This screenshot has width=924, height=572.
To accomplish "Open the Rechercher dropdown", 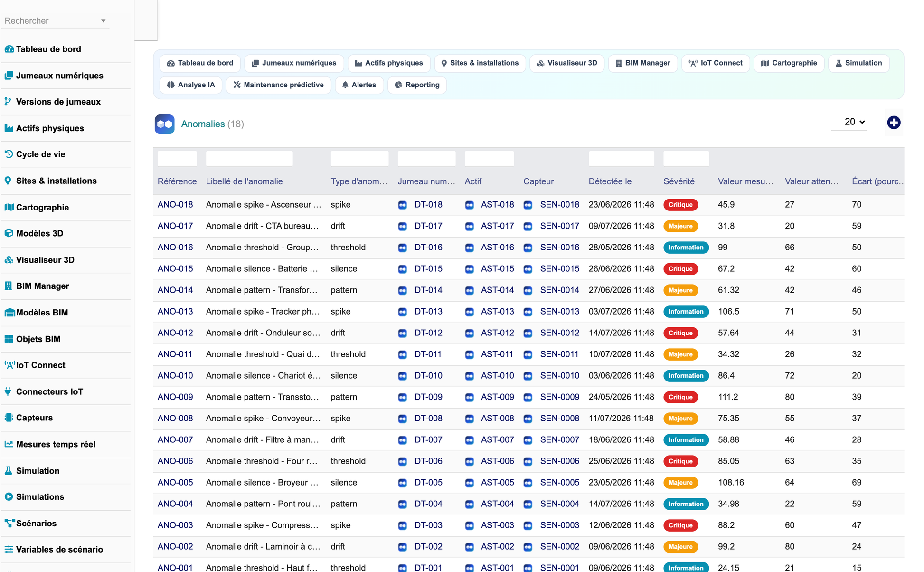I will 56,21.
